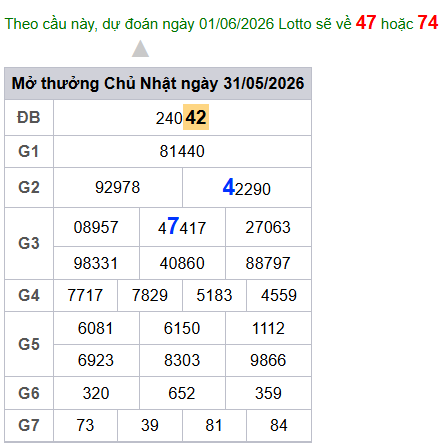Click the predicted number 74 in red
The image size is (442, 447).
pyautogui.click(x=428, y=23)
